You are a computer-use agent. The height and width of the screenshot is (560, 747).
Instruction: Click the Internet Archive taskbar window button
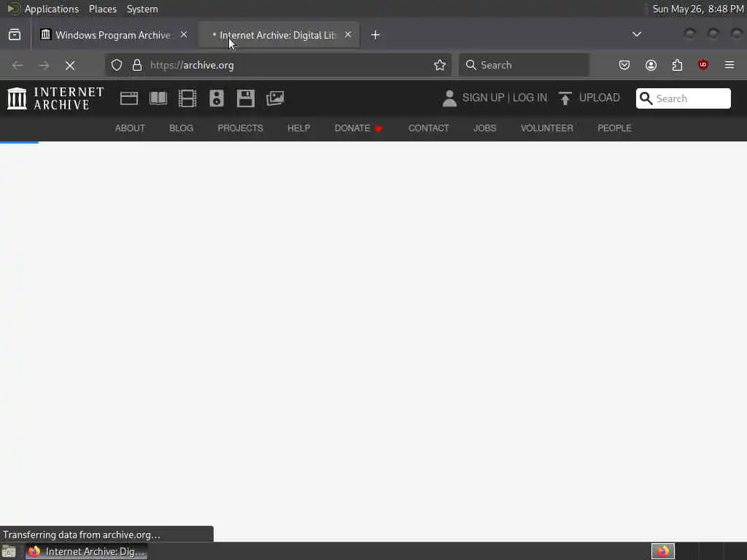click(x=87, y=551)
